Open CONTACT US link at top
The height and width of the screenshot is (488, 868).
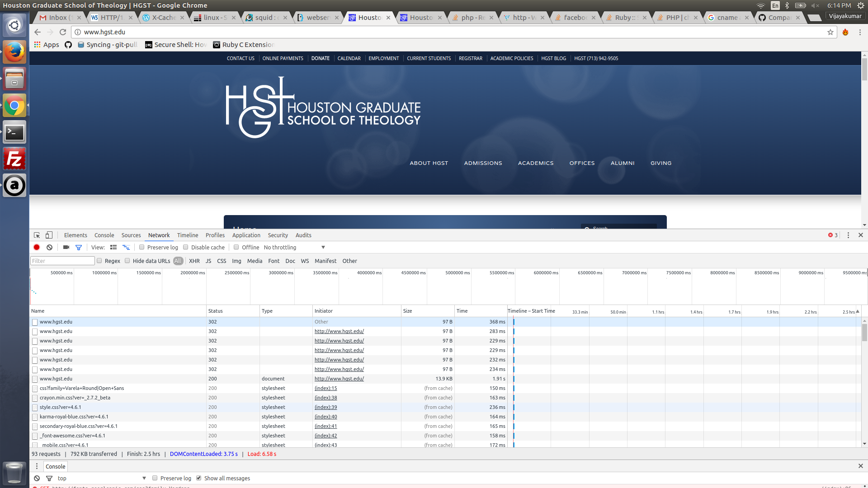[241, 58]
